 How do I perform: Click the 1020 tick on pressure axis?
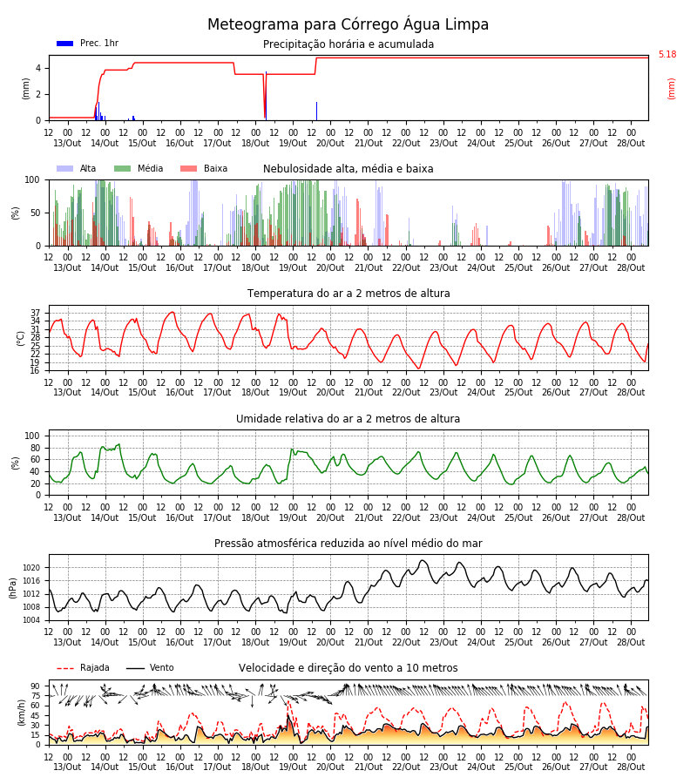pyautogui.click(x=31, y=568)
